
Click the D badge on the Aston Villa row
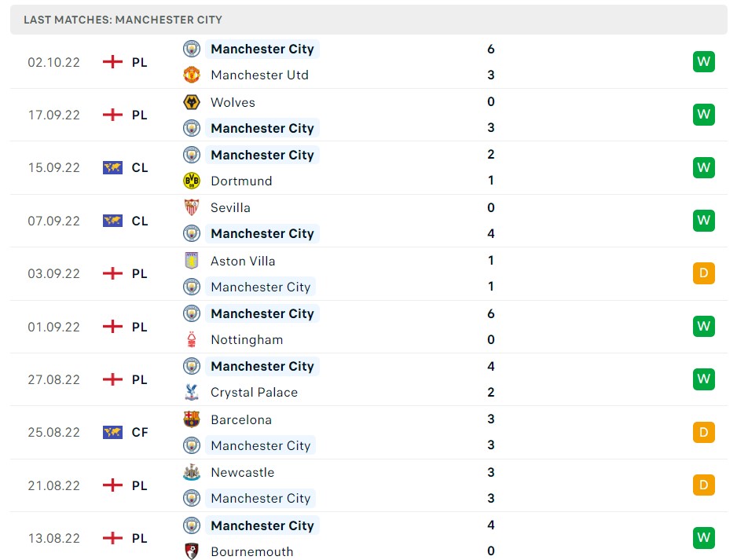coord(703,273)
